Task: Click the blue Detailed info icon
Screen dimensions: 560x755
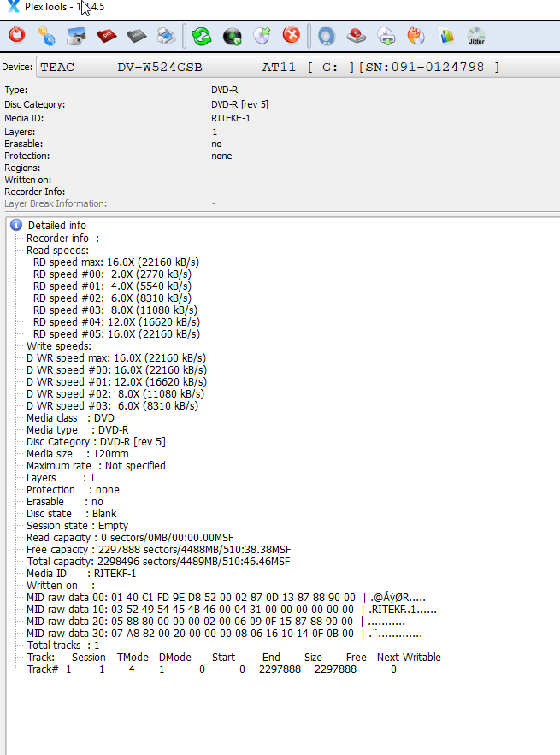Action: 16,225
